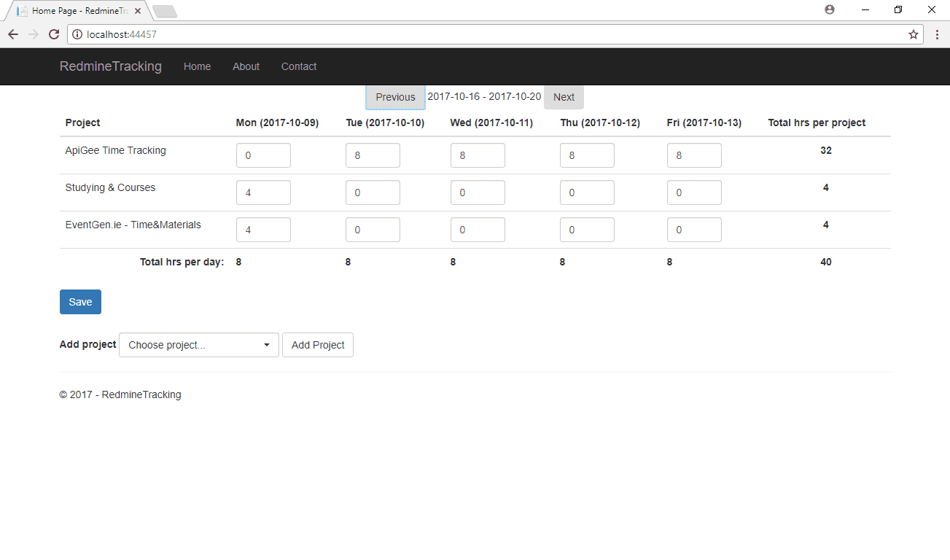Select the Home Page - RedmineTracking tab
This screenshot has height=560, width=950.
(x=79, y=11)
